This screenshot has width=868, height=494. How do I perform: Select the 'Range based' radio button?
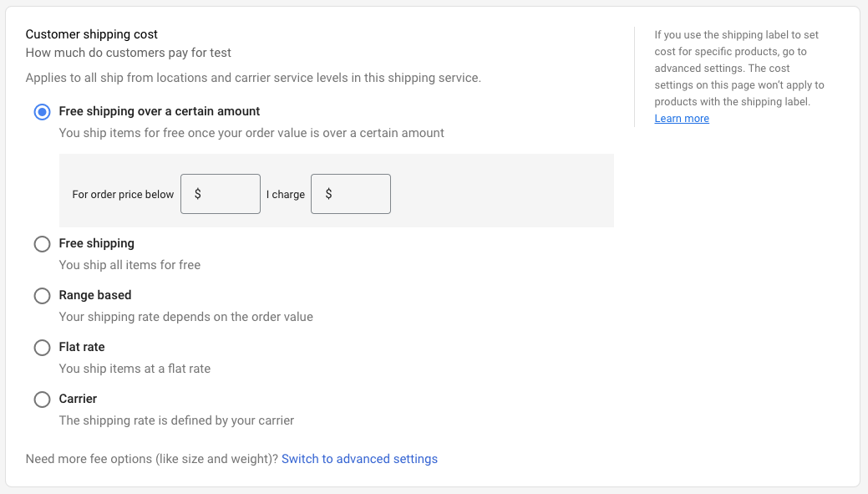[x=42, y=296]
